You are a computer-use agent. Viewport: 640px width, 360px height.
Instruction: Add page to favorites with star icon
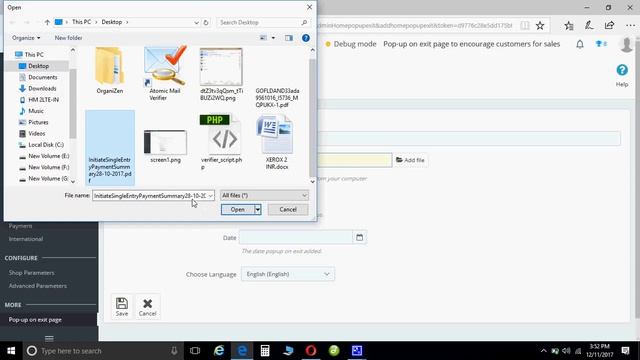pyautogui.click(x=540, y=26)
